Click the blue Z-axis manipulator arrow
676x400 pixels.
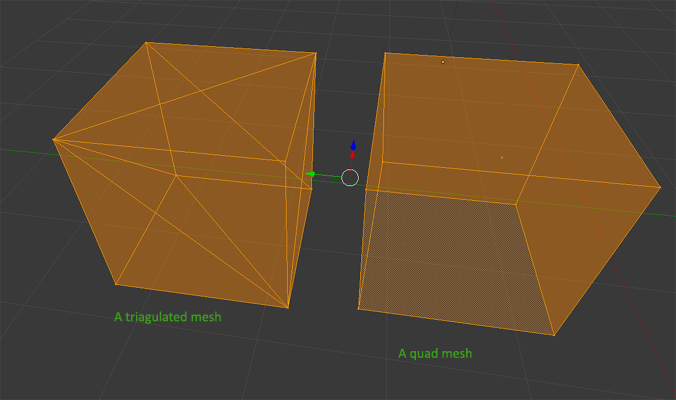tap(354, 145)
